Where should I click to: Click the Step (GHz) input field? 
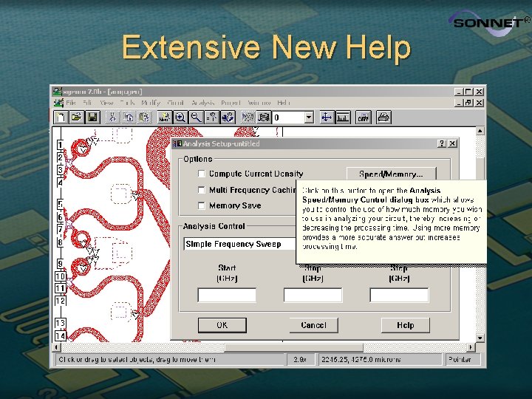(399, 295)
